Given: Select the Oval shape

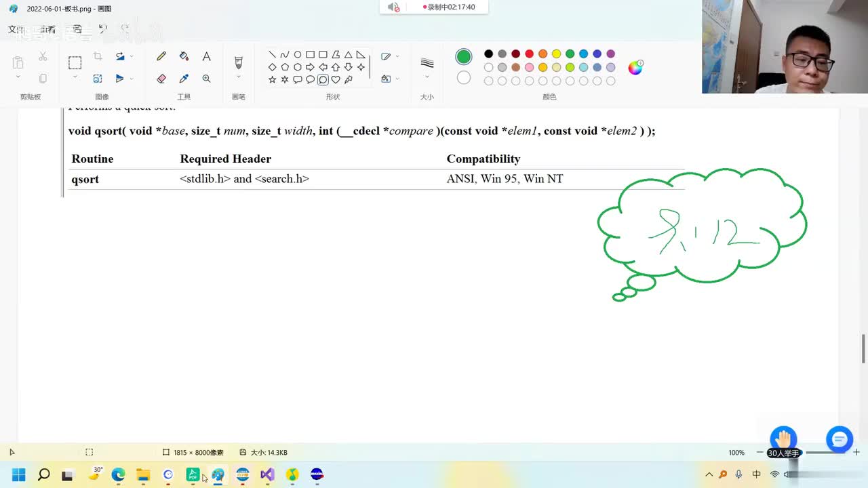Looking at the screenshot, I should (x=297, y=55).
